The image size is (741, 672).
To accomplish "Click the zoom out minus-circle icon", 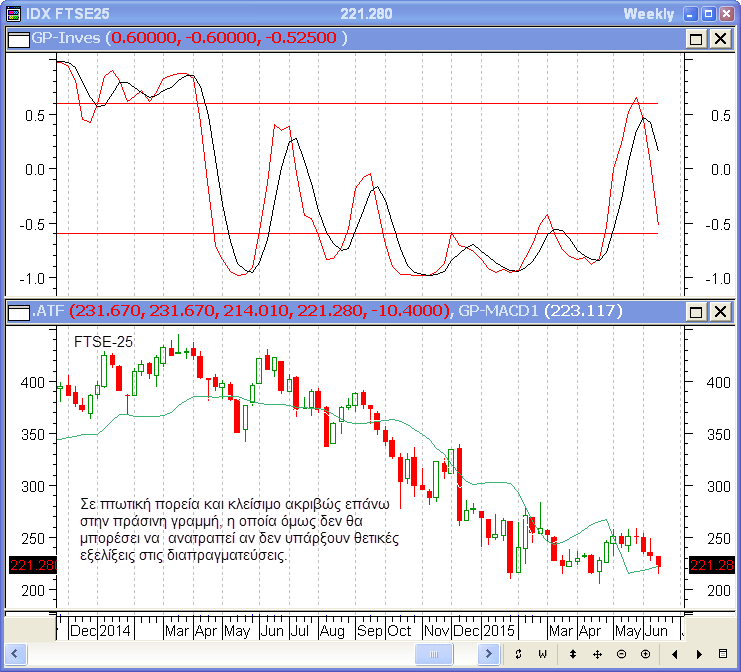I will point(621,654).
